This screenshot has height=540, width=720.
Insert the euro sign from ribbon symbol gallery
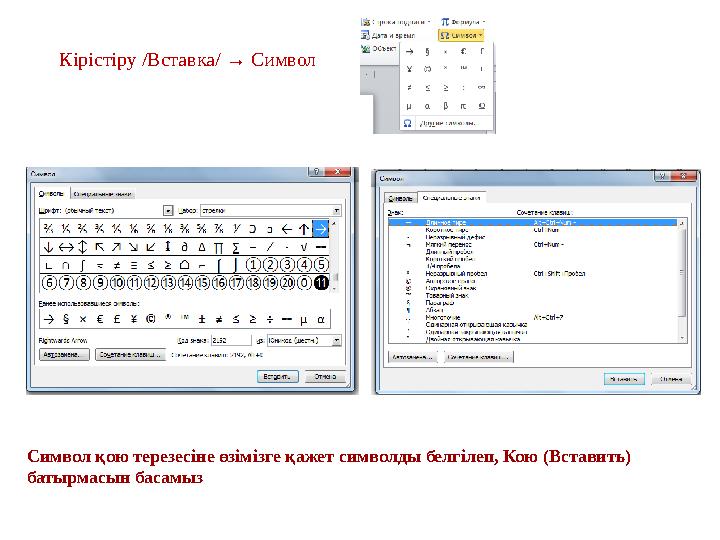pyautogui.click(x=463, y=51)
